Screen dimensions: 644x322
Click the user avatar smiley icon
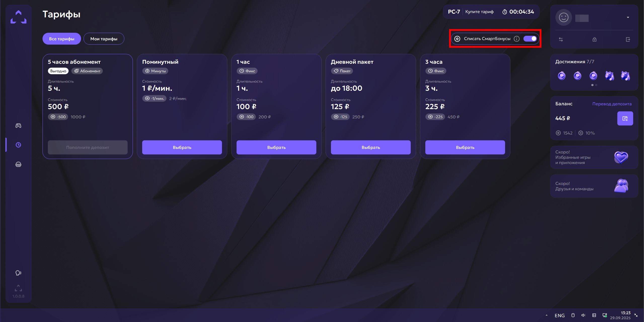pyautogui.click(x=563, y=17)
